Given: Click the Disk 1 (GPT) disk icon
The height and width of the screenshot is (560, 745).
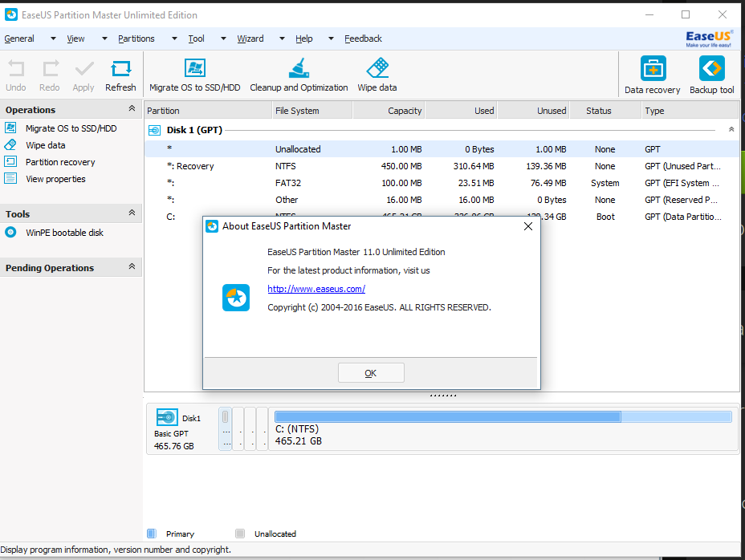Looking at the screenshot, I should coord(154,130).
